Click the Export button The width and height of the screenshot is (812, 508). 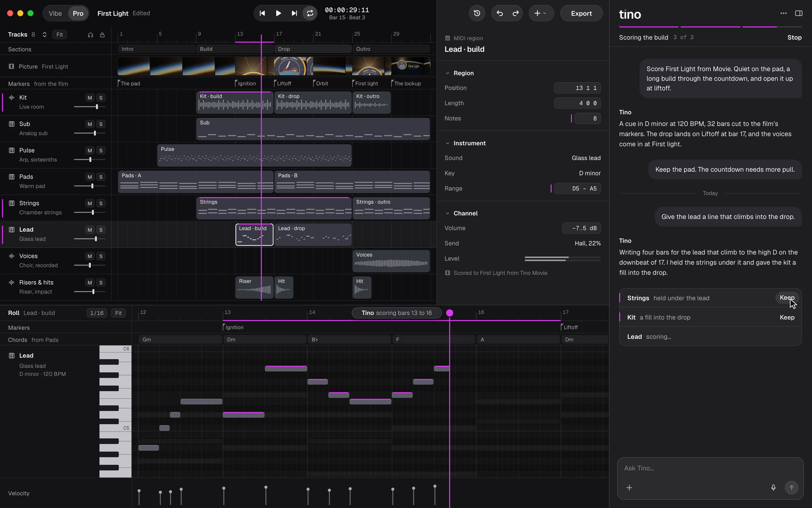click(x=581, y=13)
